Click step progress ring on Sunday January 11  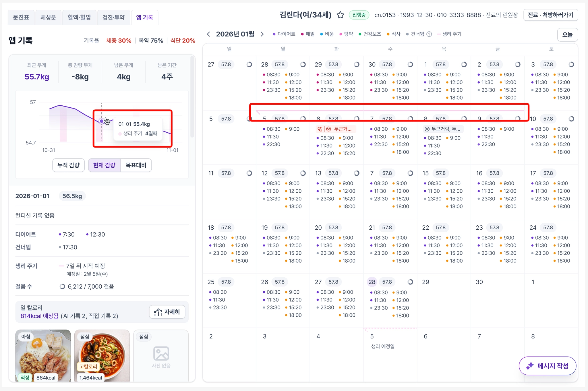pos(249,173)
